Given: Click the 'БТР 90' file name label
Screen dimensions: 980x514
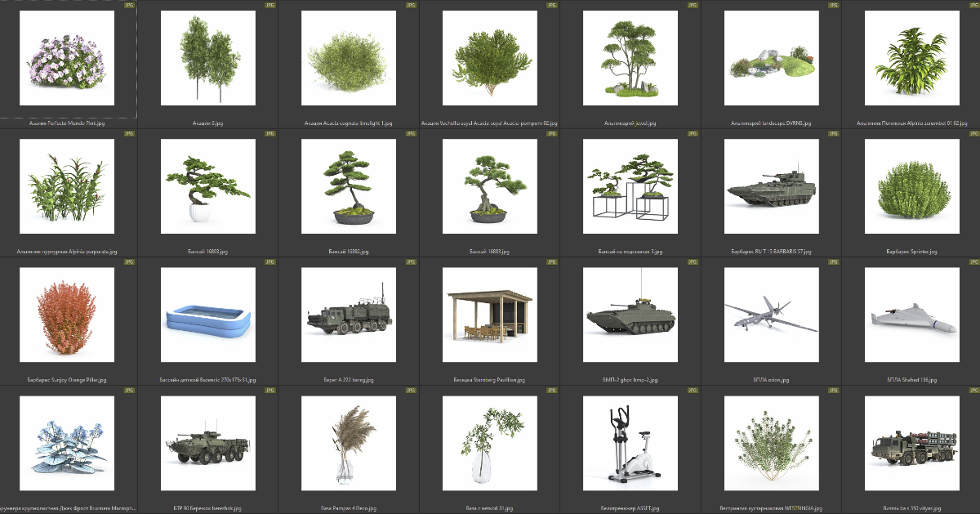Looking at the screenshot, I should tap(208, 508).
